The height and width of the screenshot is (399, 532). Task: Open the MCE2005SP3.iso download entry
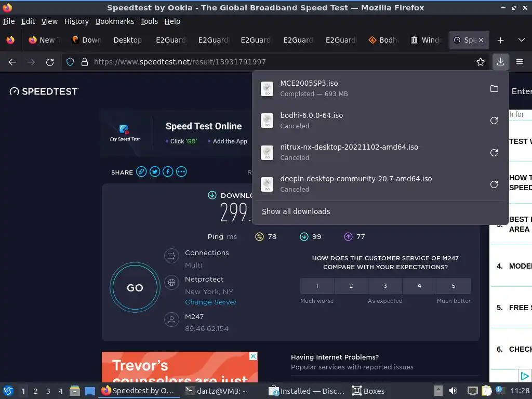coord(370,88)
